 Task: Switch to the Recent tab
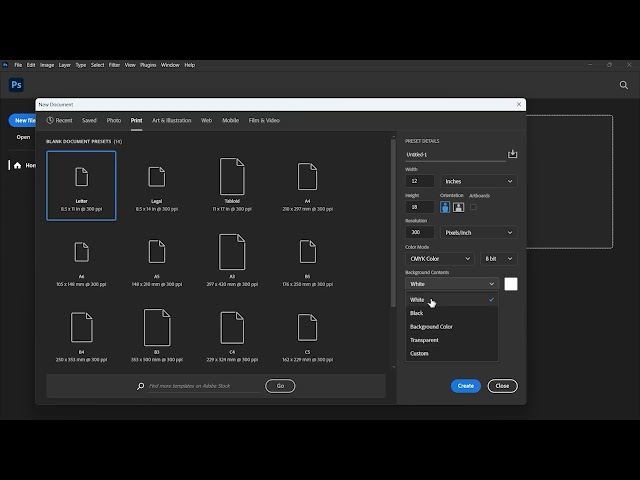pos(60,120)
